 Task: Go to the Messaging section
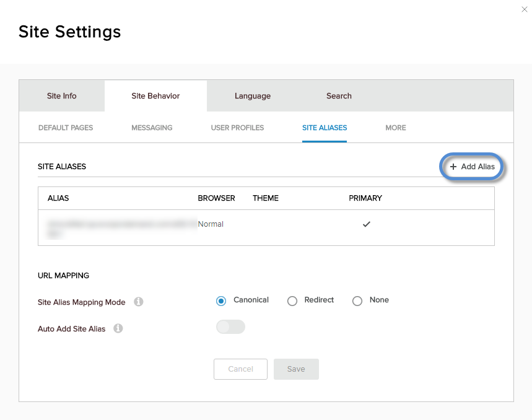tap(151, 128)
